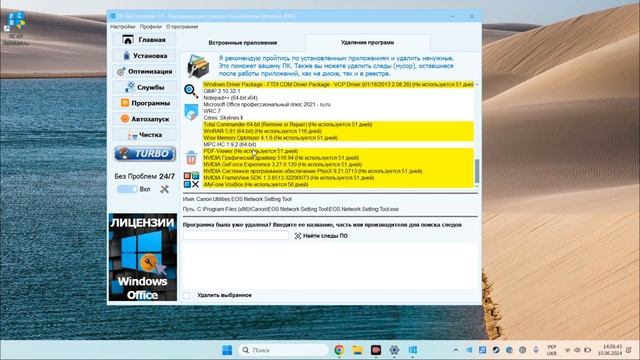This screenshot has height=360, width=640.
Task: Click the colored squares with X icon
Action: pyautogui.click(x=191, y=180)
